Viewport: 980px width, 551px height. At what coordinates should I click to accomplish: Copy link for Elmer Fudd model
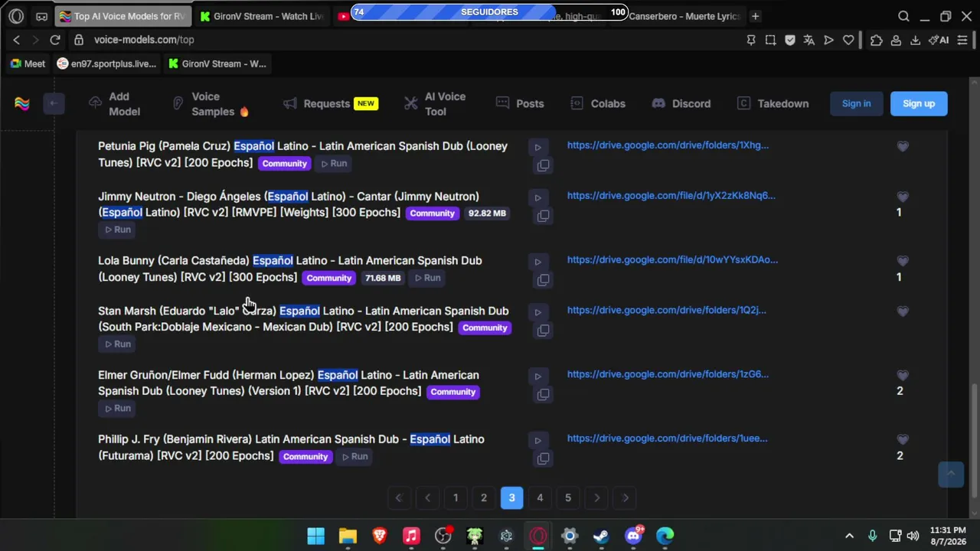click(x=543, y=394)
